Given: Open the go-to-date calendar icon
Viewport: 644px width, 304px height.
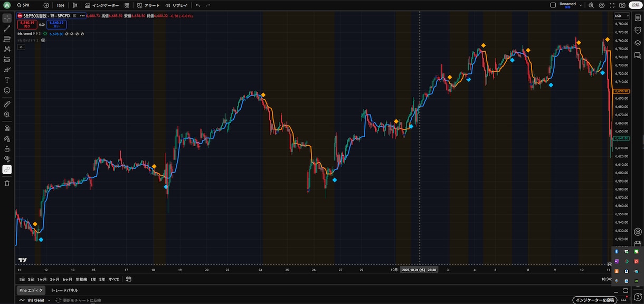Looking at the screenshot, I should 128,279.
